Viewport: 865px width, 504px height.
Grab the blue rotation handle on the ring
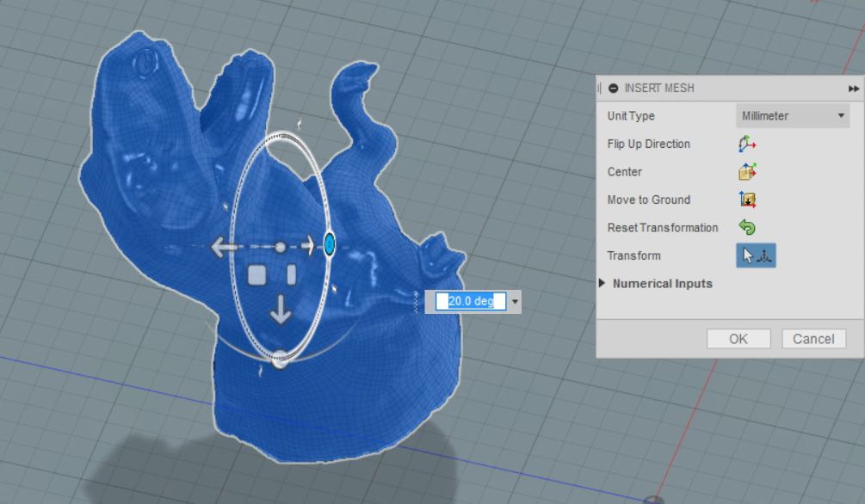click(330, 243)
